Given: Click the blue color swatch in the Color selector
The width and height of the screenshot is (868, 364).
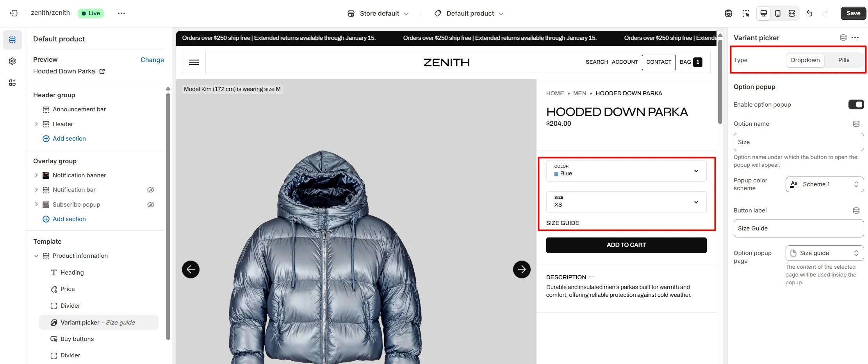Looking at the screenshot, I should tap(556, 174).
